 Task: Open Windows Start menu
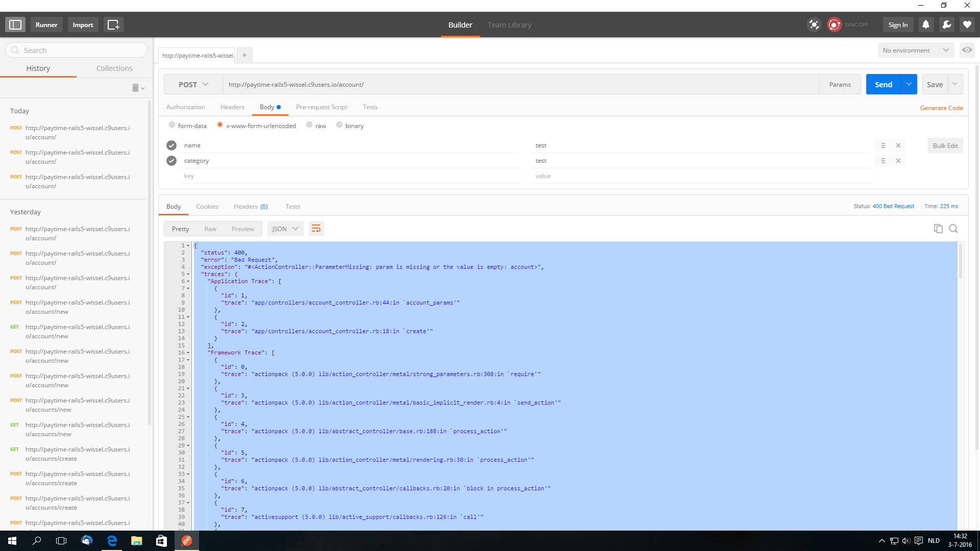(x=12, y=541)
